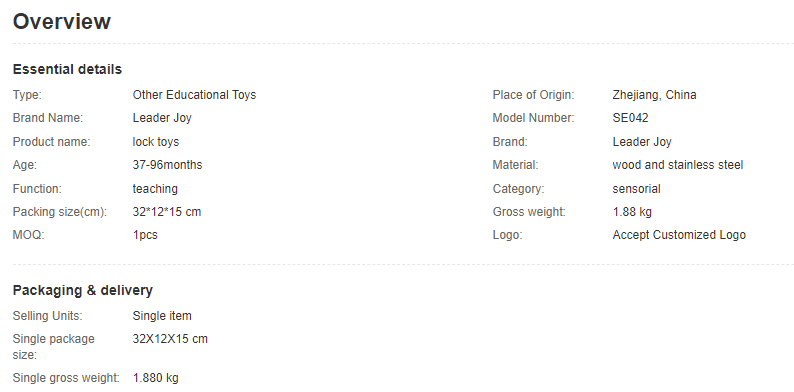Select packing size 32*12*15 cm

167,212
